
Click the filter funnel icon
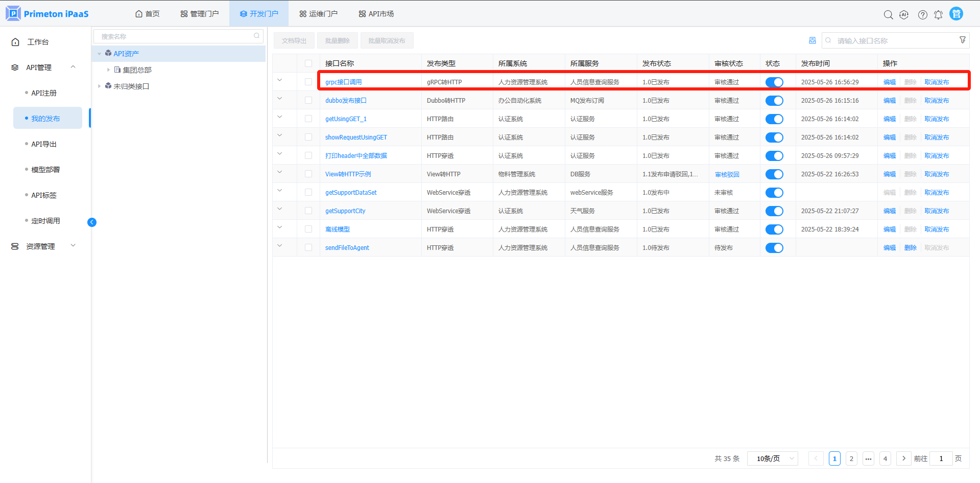[x=962, y=40]
